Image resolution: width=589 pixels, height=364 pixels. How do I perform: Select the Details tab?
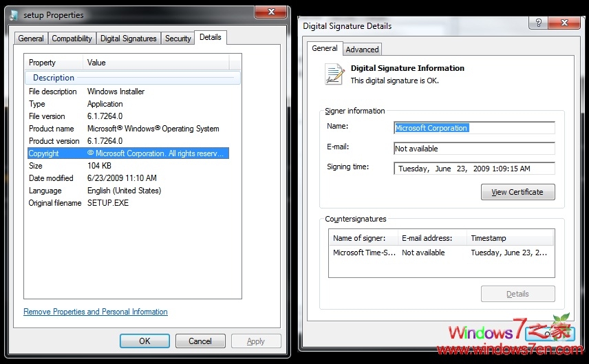[x=211, y=37]
